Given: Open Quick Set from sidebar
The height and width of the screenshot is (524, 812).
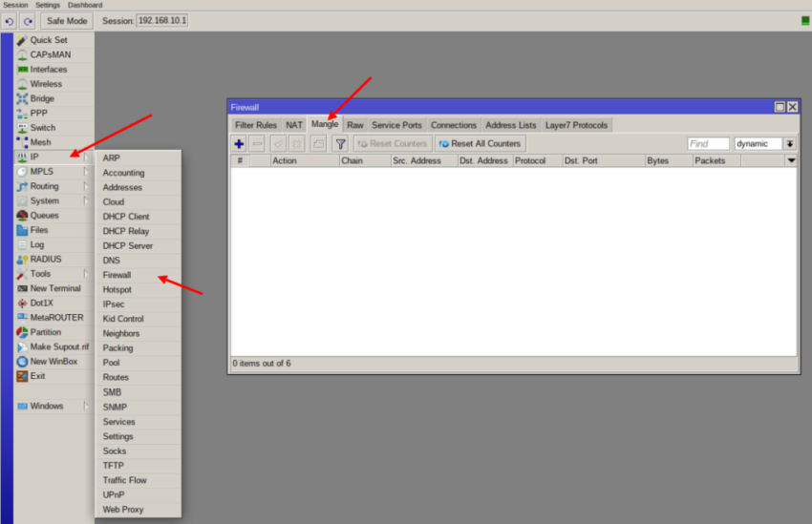Looking at the screenshot, I should pyautogui.click(x=53, y=40).
